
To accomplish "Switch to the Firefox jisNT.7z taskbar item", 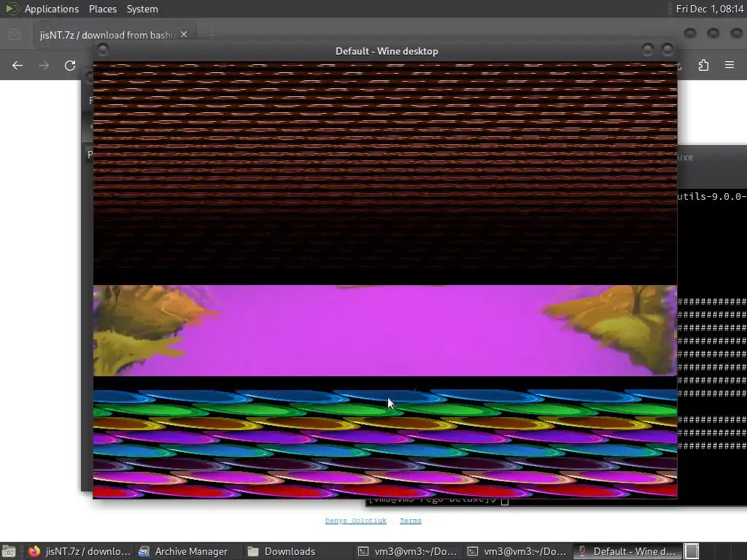I will (79, 551).
